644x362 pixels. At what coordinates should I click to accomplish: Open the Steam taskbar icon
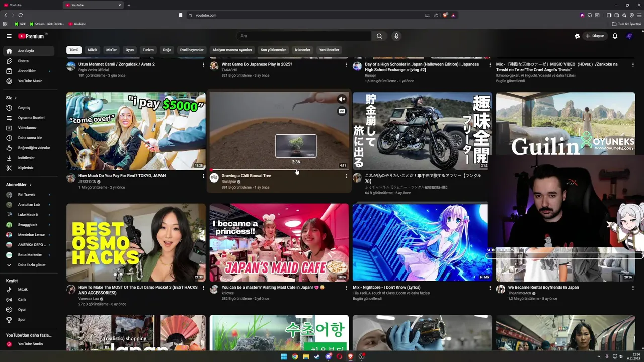tap(317, 357)
